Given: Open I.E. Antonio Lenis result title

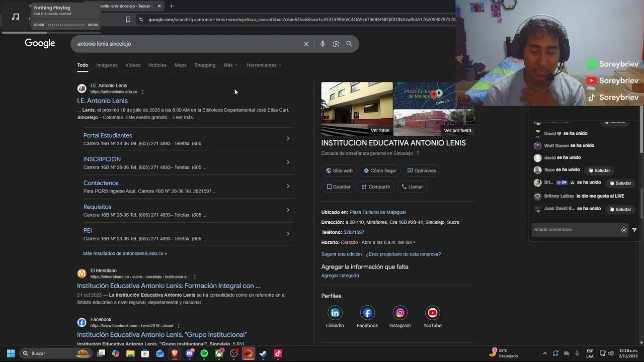Looking at the screenshot, I should click(x=102, y=101).
